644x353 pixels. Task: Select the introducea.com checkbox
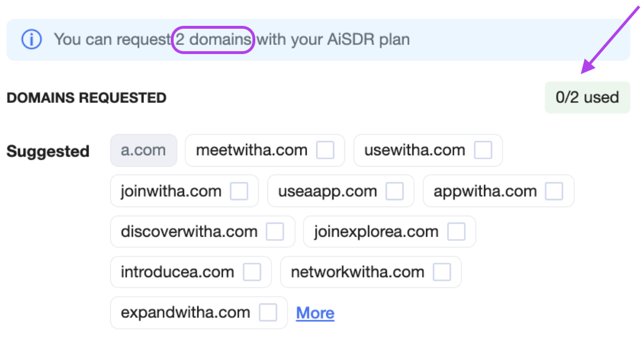[252, 272]
